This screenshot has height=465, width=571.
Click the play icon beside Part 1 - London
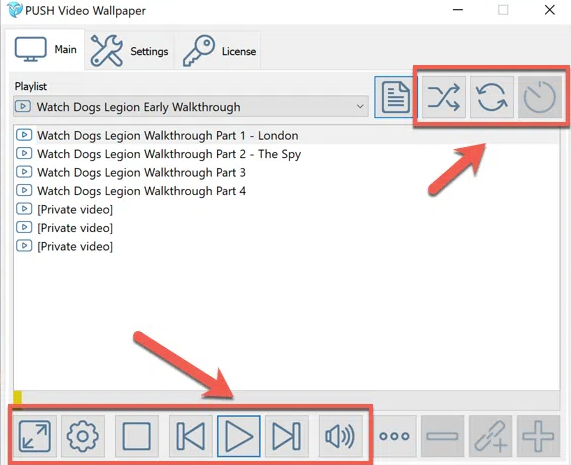click(x=24, y=135)
